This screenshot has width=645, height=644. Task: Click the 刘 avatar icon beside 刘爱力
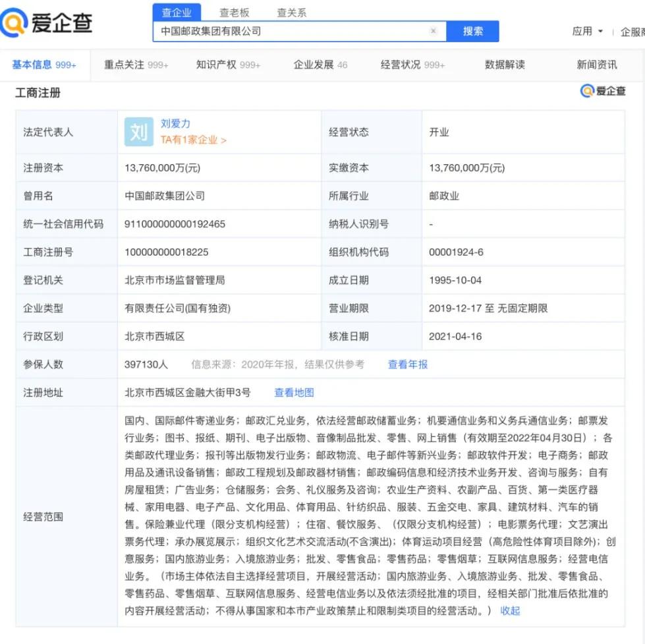pos(138,131)
